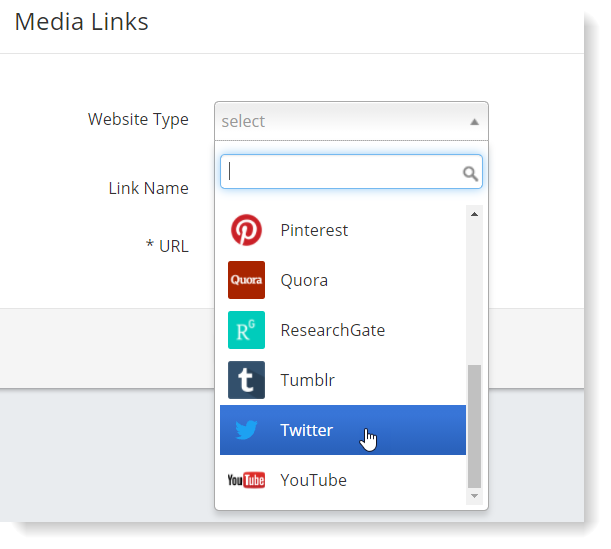Focus the dropdown search text field
Viewport: 611px width, 549px height.
340,172
